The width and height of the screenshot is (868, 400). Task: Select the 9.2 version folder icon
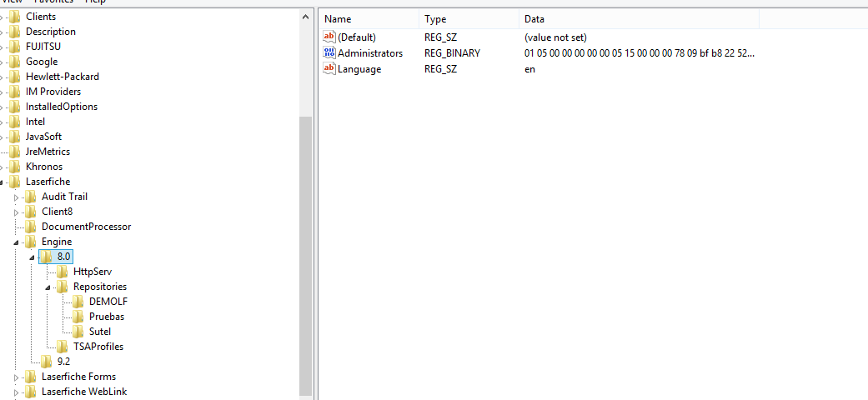pos(47,362)
